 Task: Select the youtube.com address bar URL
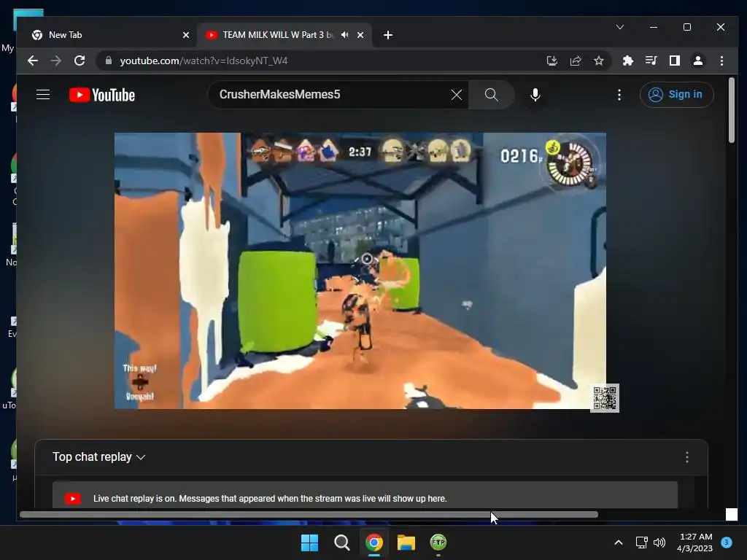(204, 61)
